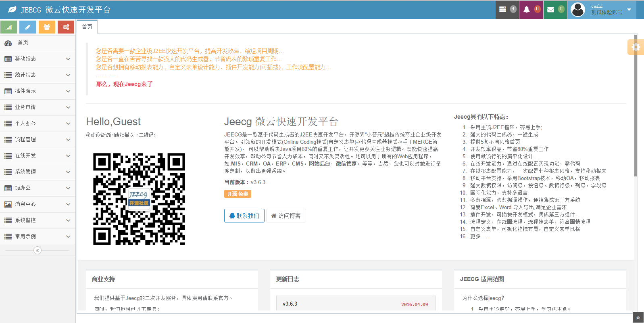Open the user account dropdown arrow
The height and width of the screenshot is (323, 644).
click(629, 9)
